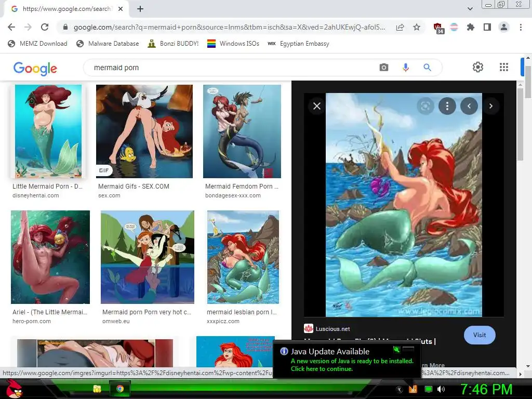
Task: Open the network tray icon
Action: pos(429,389)
